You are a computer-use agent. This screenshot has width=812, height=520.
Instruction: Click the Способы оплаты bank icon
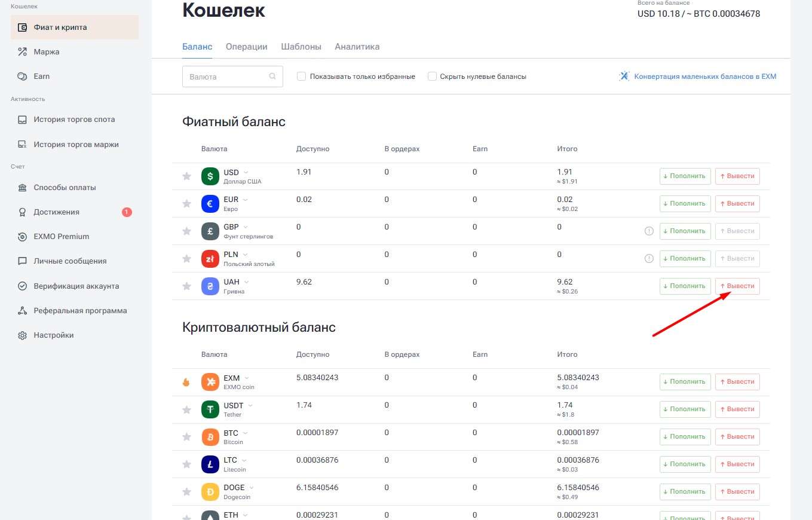point(23,188)
